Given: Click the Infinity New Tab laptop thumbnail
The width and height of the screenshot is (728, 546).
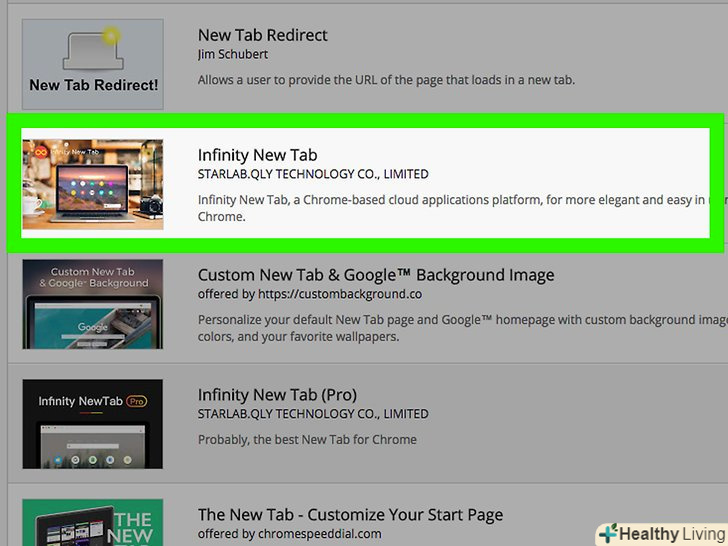Looking at the screenshot, I should (x=93, y=184).
